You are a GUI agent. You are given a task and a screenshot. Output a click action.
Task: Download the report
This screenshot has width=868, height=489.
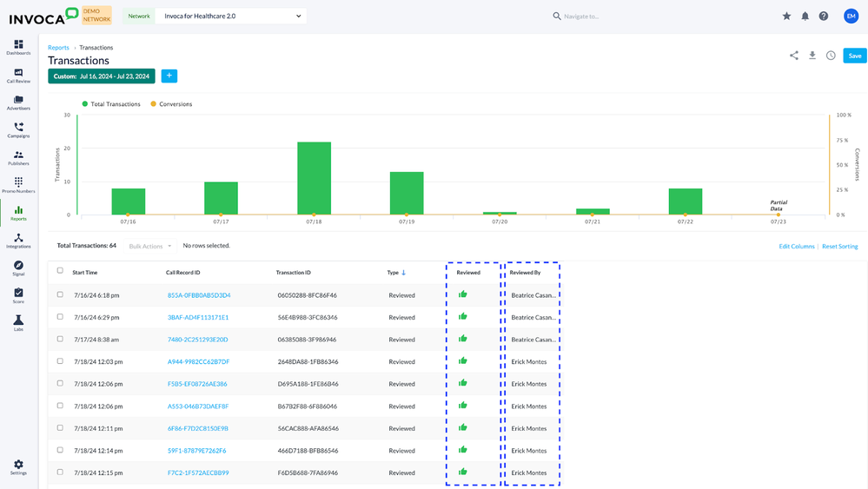tap(812, 56)
